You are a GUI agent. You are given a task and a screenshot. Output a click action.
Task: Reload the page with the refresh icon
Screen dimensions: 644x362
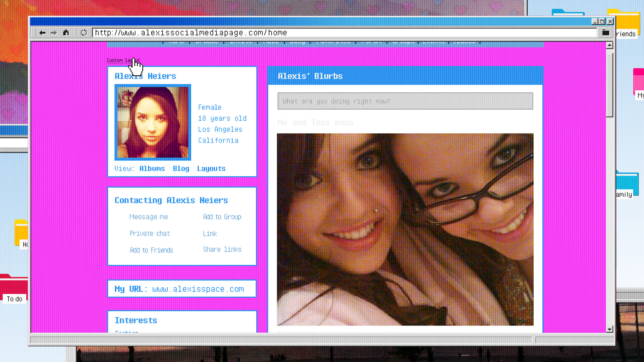[84, 33]
